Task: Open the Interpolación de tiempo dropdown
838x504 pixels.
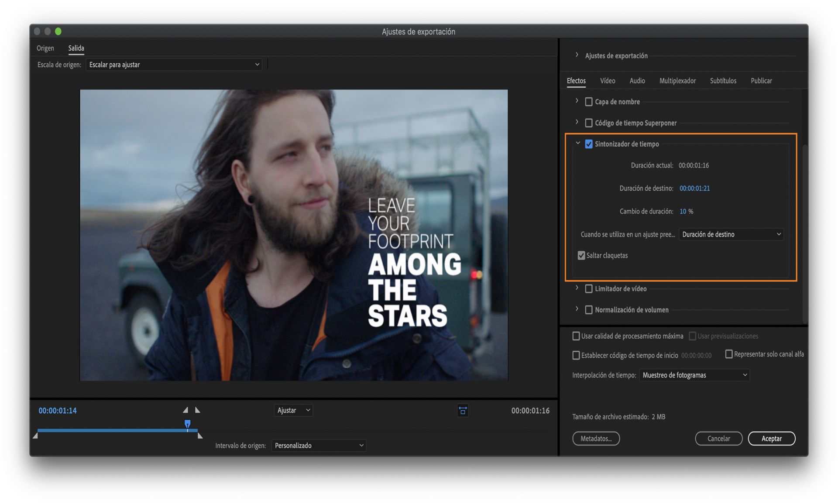Action: [694, 375]
